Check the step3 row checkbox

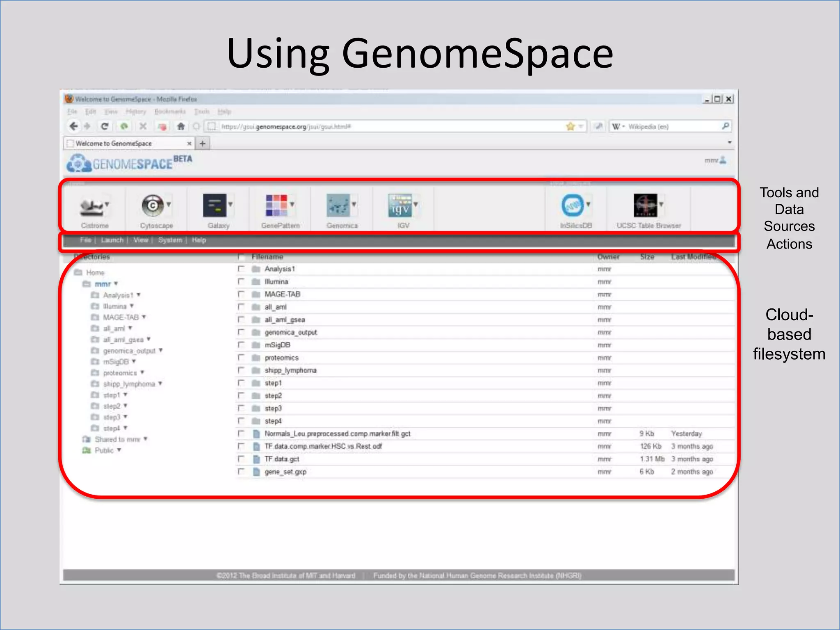click(x=241, y=408)
